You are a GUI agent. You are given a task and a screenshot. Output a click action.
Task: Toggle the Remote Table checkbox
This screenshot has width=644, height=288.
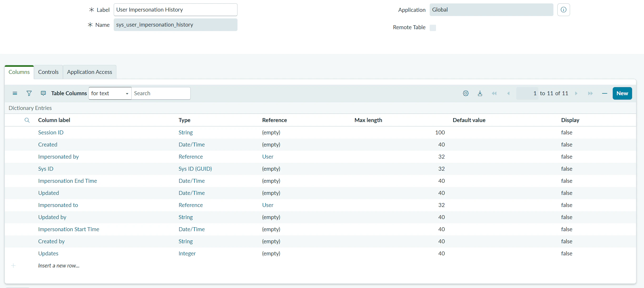pyautogui.click(x=433, y=28)
